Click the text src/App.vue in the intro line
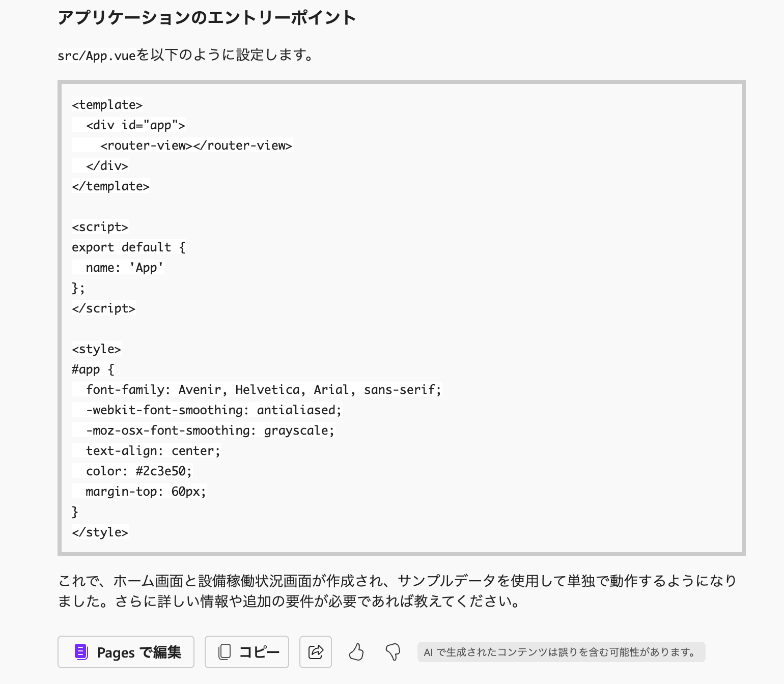 (x=97, y=55)
